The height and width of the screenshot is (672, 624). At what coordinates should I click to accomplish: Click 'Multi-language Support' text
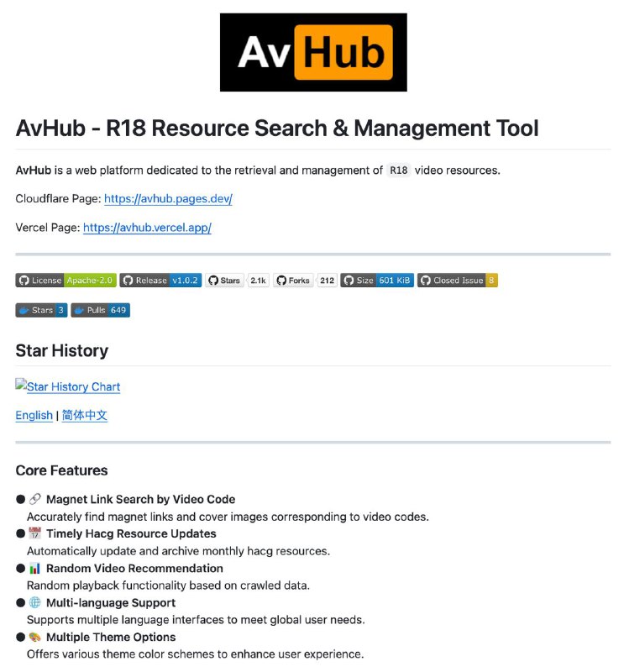point(111,602)
